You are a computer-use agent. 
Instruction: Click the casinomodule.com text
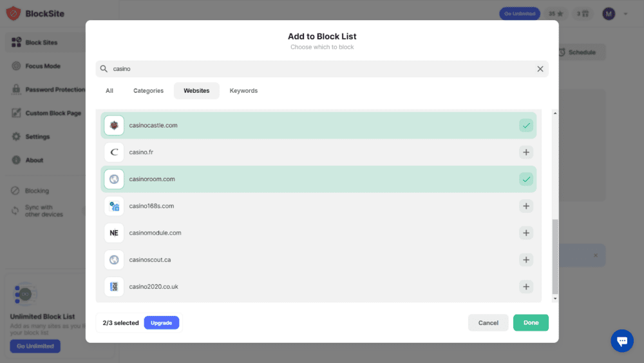click(155, 233)
